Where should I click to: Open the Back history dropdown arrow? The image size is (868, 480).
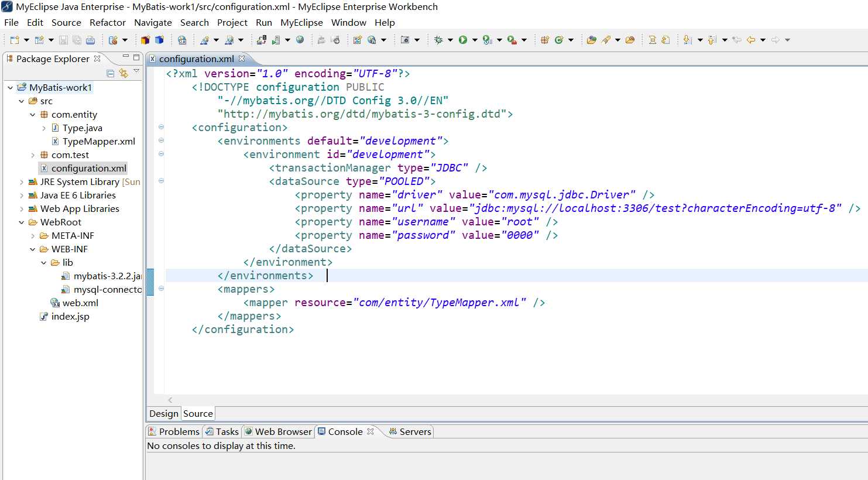pyautogui.click(x=763, y=40)
